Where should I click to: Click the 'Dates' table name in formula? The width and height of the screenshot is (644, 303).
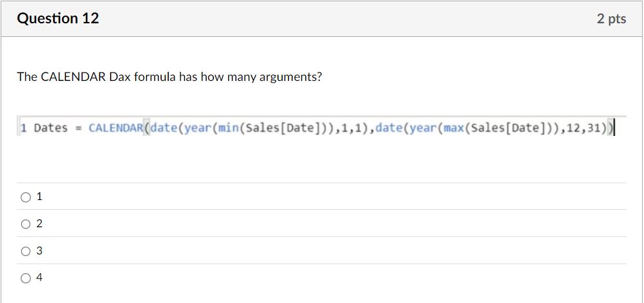[x=50, y=128]
